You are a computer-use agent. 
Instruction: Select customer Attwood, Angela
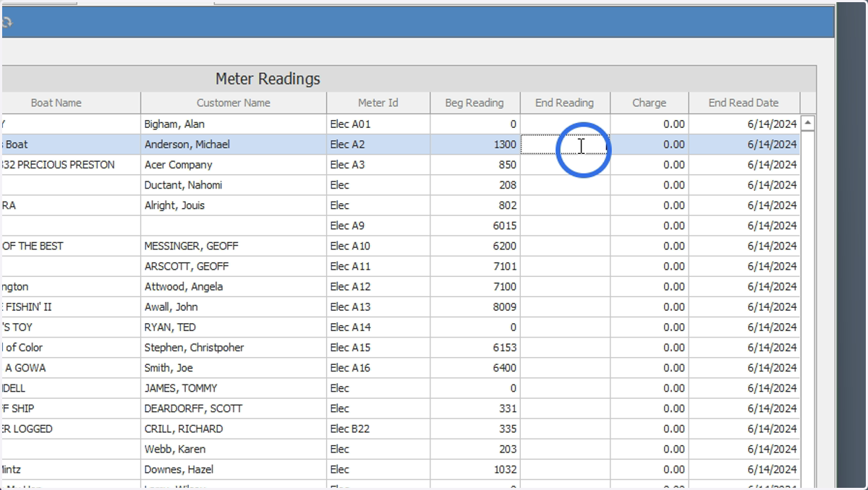184,287
